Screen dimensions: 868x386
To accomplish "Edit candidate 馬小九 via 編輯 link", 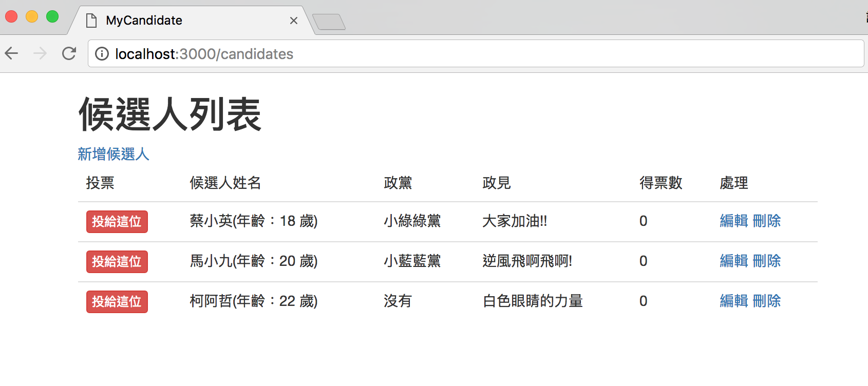I will [x=734, y=261].
